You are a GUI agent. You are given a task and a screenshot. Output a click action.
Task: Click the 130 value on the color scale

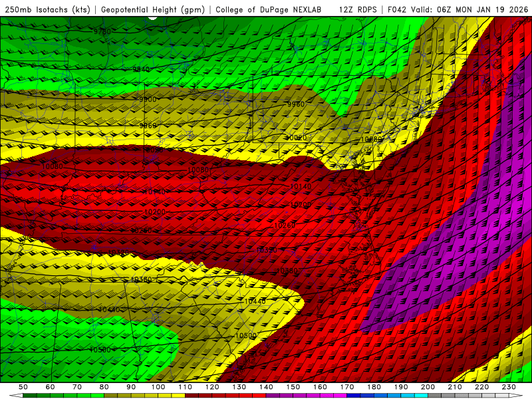[239, 387]
